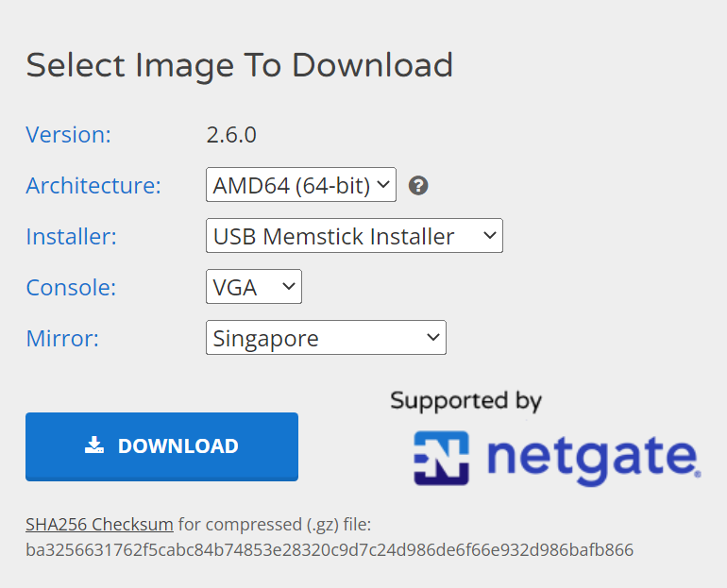Viewport: 727px width, 588px height.
Task: Open the Mirror Singapore dropdown
Action: pos(326,338)
